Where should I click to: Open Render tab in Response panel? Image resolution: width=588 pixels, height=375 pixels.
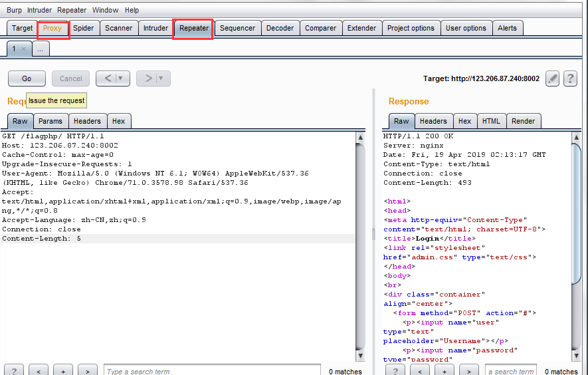(523, 121)
